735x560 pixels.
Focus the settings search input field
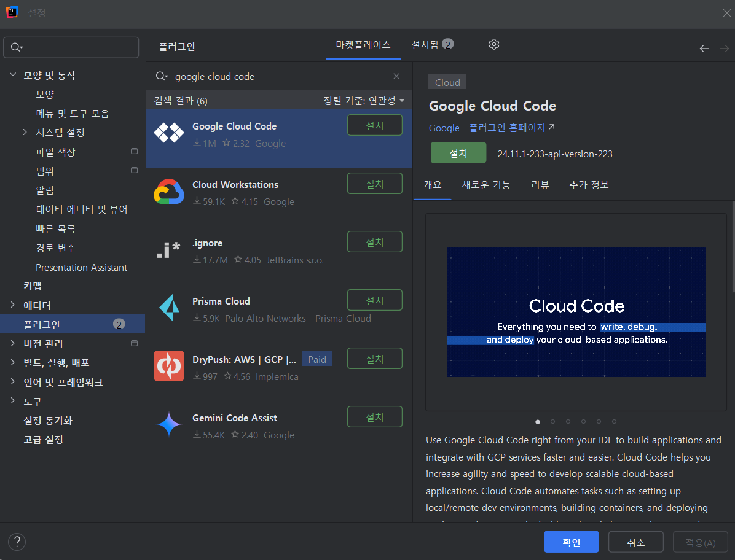pyautogui.click(x=71, y=47)
